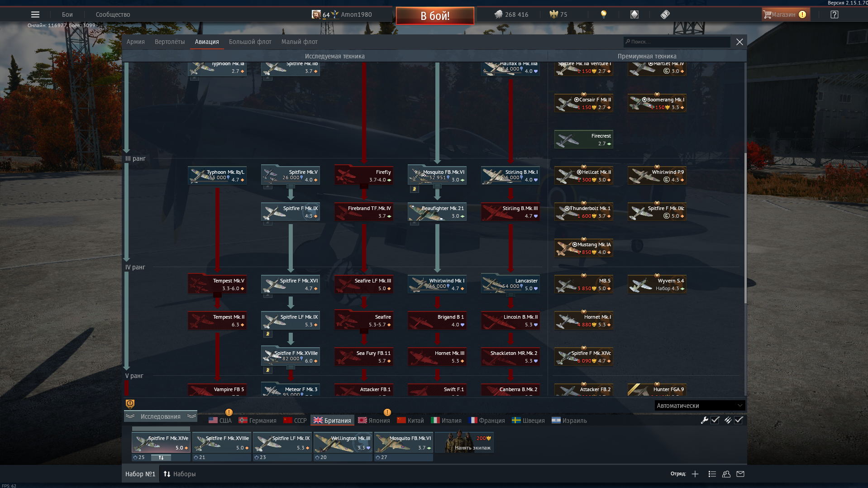Collapse the Исследования panel
Image resolution: width=868 pixels, height=488 pixels.
161,416
